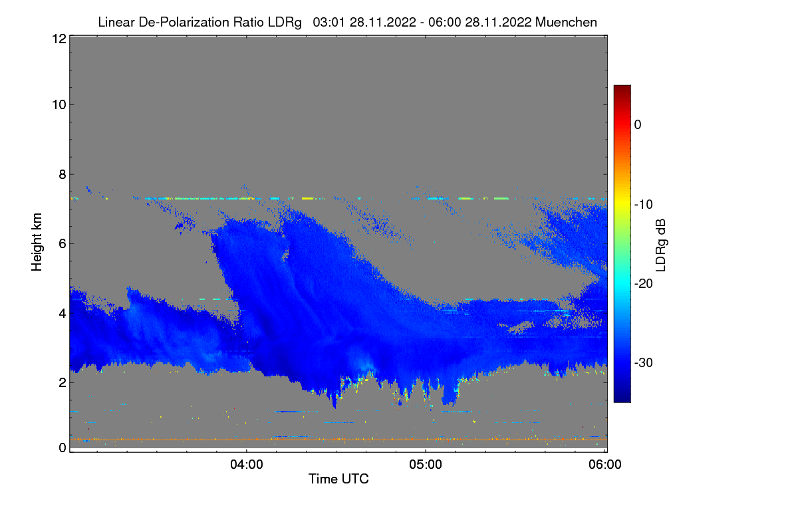Viewport: 798px width, 532px height.
Task: Click the 'Time UTC' axis label
Action: click(x=338, y=479)
